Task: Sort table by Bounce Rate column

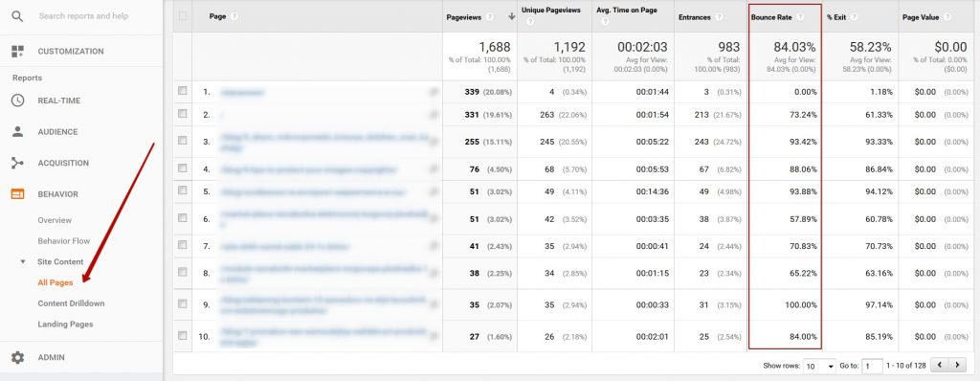Action: [771, 17]
